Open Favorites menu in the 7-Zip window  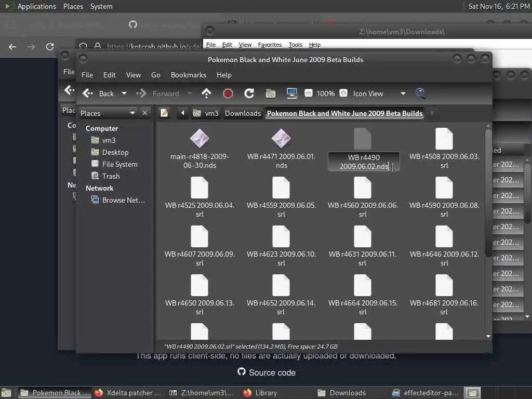point(270,45)
